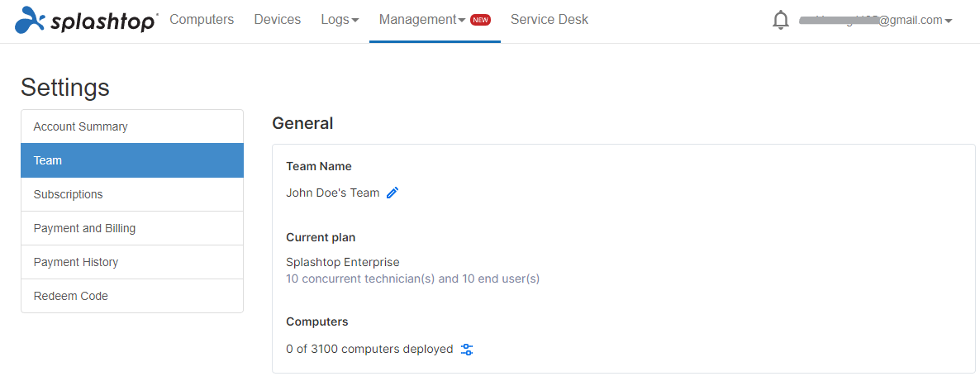Click the General section heading
This screenshot has width=980, height=381.
302,123
